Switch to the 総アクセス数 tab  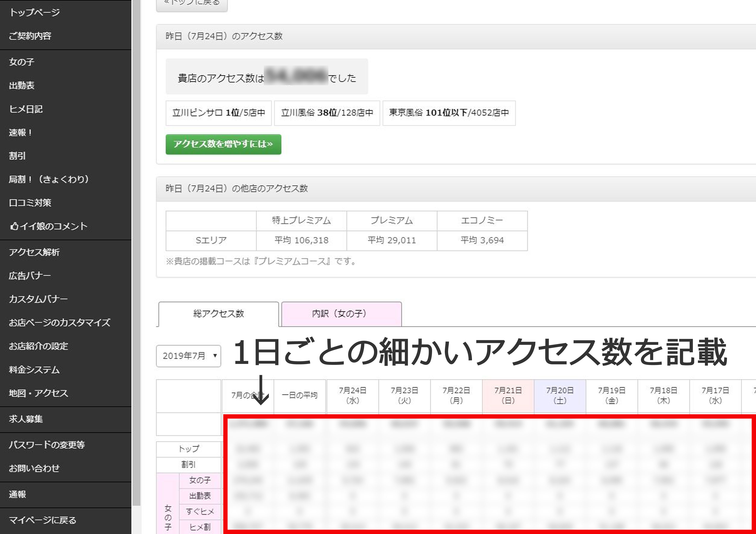(x=218, y=314)
